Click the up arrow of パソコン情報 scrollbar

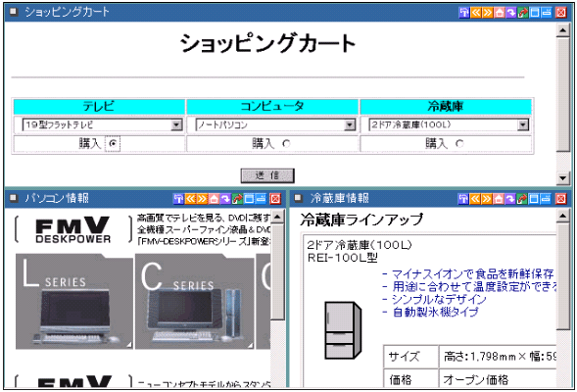pos(277,217)
